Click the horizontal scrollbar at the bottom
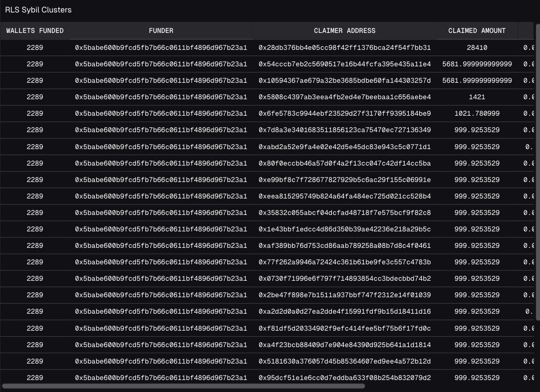Screen dimensions: 540x392 click(x=183, y=386)
